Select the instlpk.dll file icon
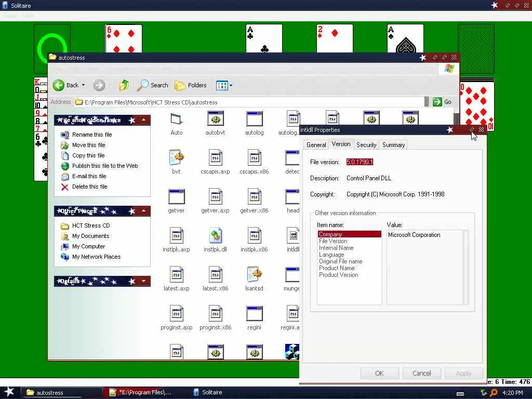532x399 pixels. pos(216,235)
